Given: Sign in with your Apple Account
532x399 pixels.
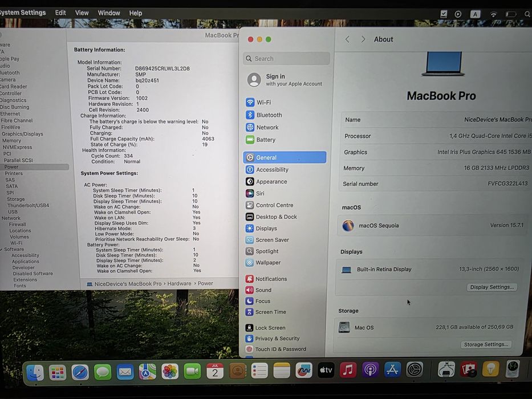Looking at the screenshot, I should (285, 80).
